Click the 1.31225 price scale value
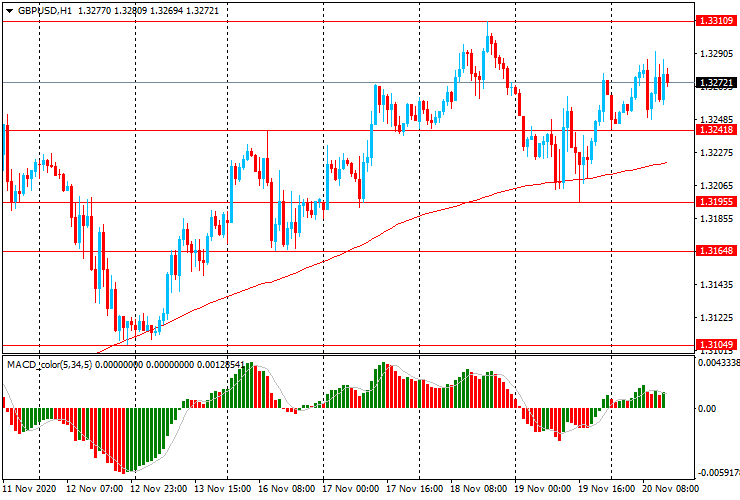This screenshot has width=740, height=500. (716, 318)
